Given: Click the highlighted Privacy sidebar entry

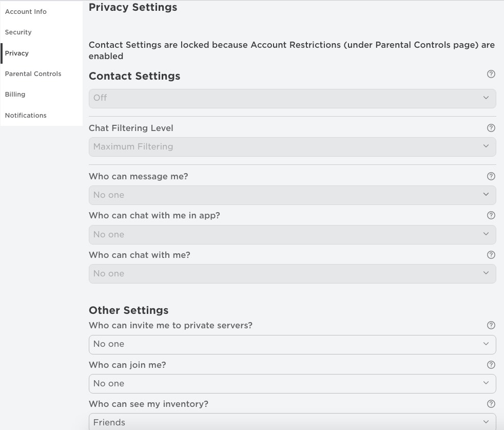Looking at the screenshot, I should coord(17,53).
